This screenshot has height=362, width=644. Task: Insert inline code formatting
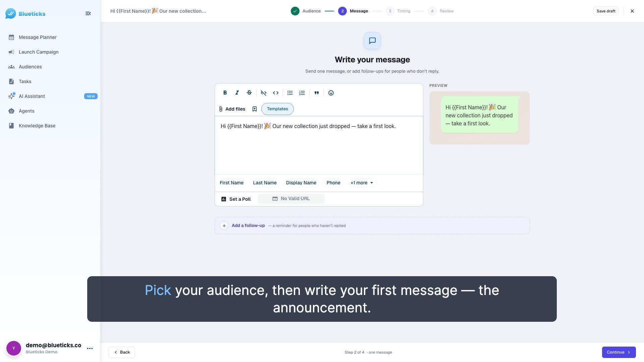(276, 93)
